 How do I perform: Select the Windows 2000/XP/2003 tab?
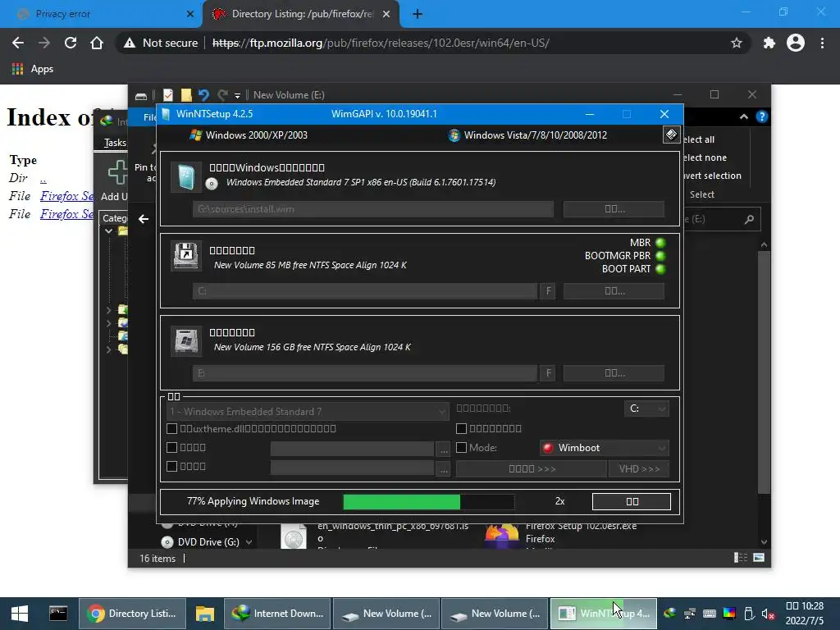[249, 135]
